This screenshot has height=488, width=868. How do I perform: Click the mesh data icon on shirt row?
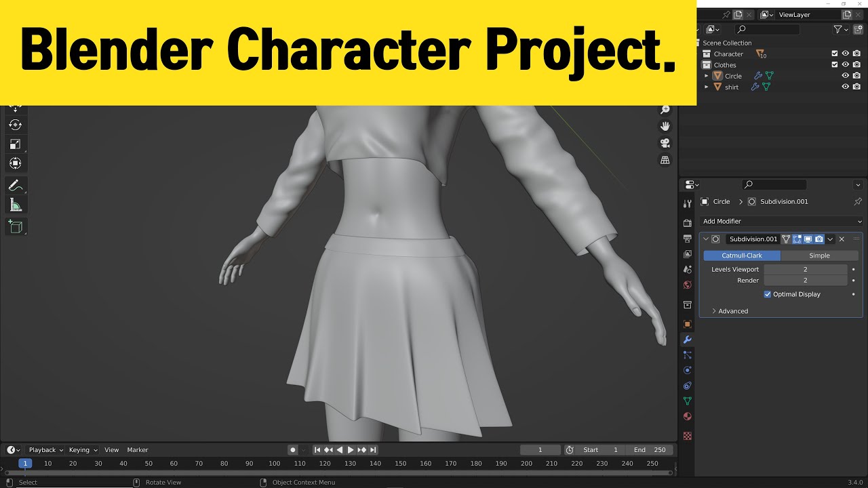click(x=766, y=87)
